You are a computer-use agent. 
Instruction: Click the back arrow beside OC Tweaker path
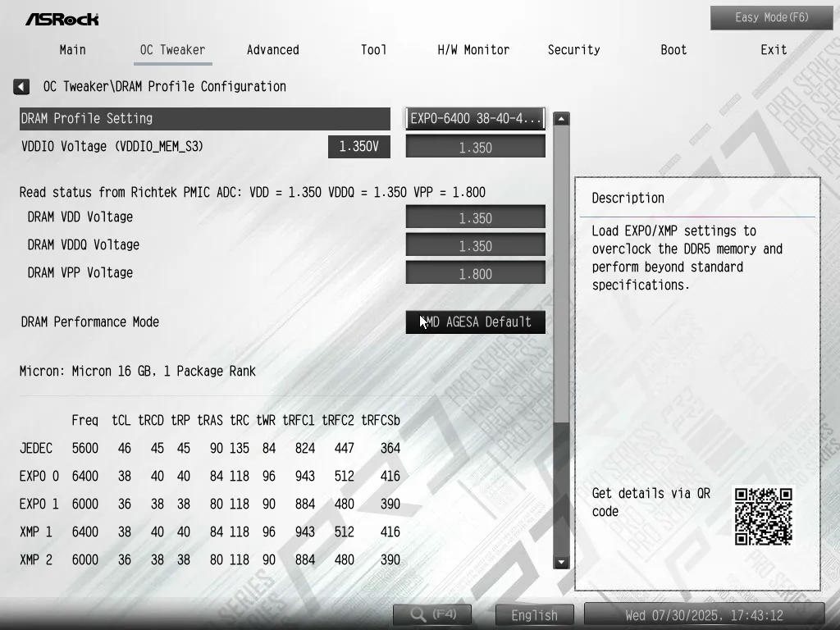coord(21,86)
